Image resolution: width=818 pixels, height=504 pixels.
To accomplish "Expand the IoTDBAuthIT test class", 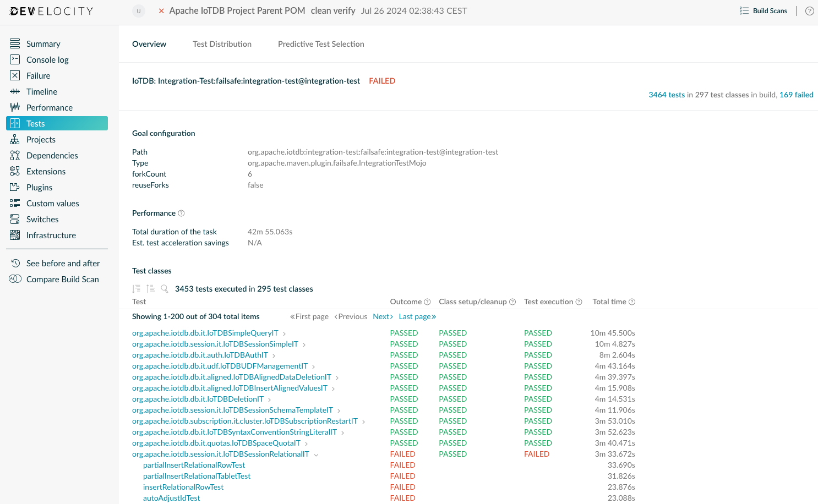I will [274, 355].
